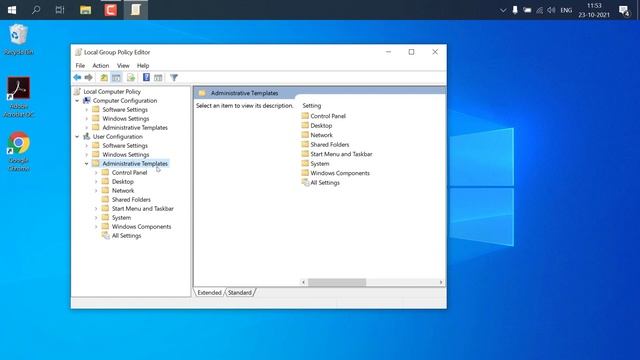This screenshot has width=640, height=360.
Task: Toggle the Show/Hide Console Tree toolbar icon
Action: coord(116,78)
